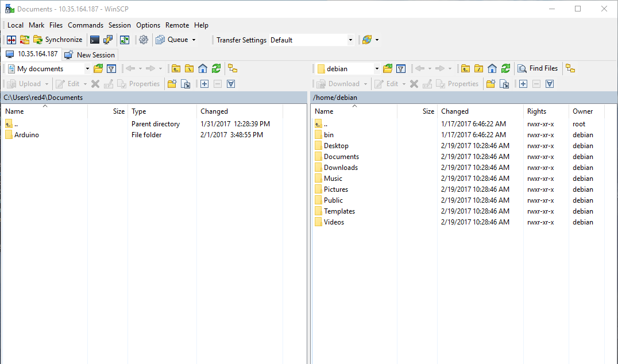This screenshot has height=364, width=618.
Task: Click local Select Files plus icon
Action: point(204,84)
